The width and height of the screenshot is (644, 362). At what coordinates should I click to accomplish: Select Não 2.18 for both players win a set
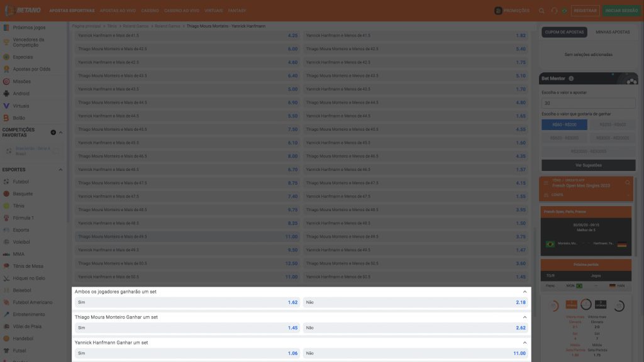(416, 302)
